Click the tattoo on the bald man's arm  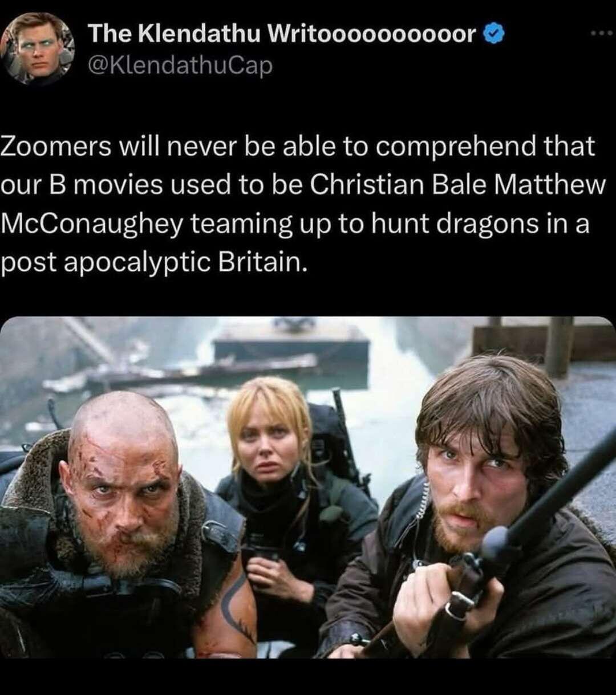pos(235,608)
